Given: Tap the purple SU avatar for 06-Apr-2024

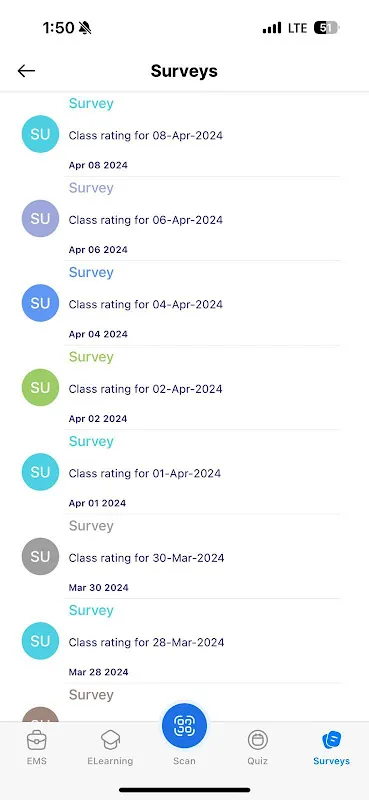Looking at the screenshot, I should tap(40, 218).
